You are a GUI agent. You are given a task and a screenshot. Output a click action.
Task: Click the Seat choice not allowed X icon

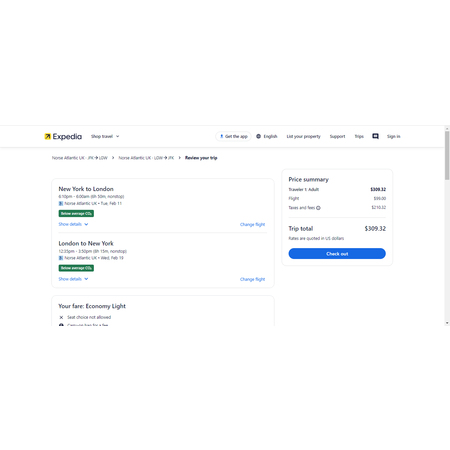61,317
